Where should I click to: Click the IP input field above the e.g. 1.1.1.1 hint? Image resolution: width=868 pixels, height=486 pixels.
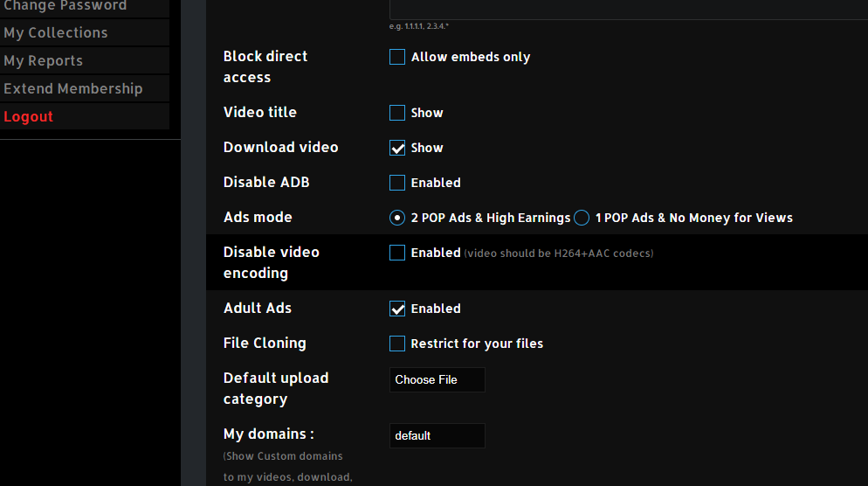[629, 10]
